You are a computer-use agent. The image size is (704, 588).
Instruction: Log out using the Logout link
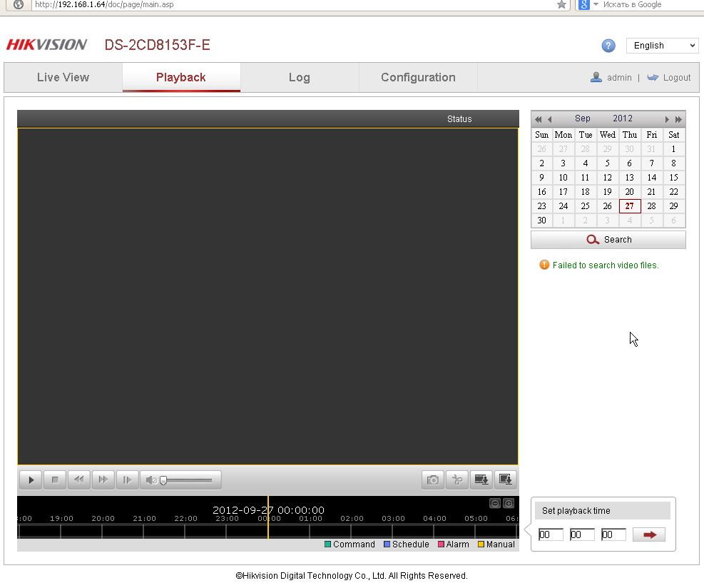[677, 77]
